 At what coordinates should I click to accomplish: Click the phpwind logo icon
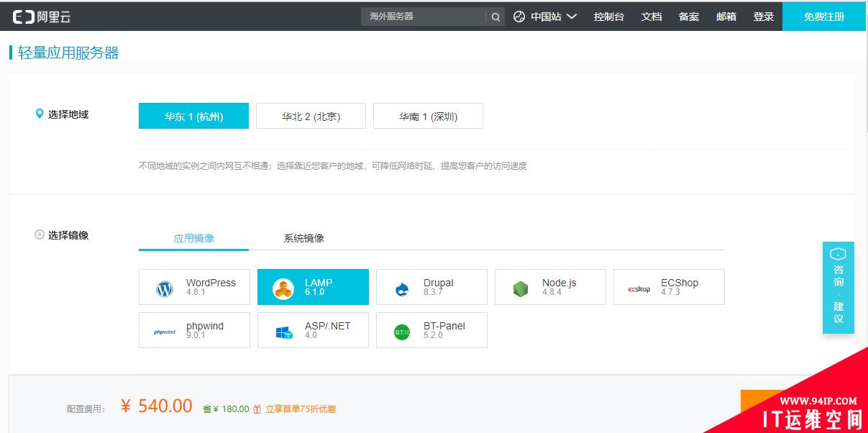(165, 332)
